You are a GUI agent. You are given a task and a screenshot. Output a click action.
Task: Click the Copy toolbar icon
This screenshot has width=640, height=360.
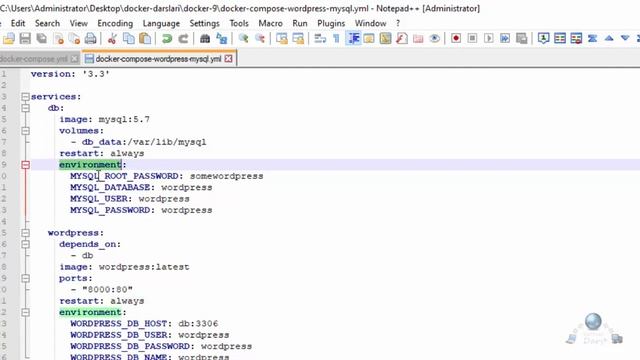pos(129,39)
